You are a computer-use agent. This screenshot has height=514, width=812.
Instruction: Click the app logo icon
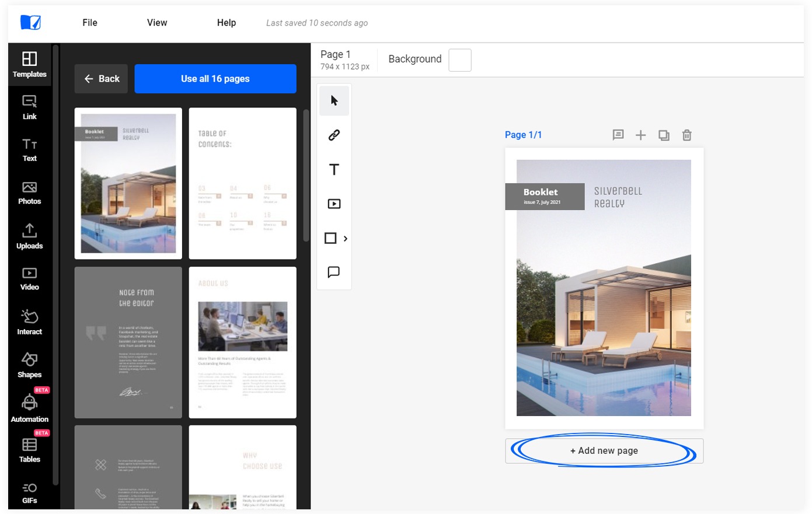pos(31,23)
